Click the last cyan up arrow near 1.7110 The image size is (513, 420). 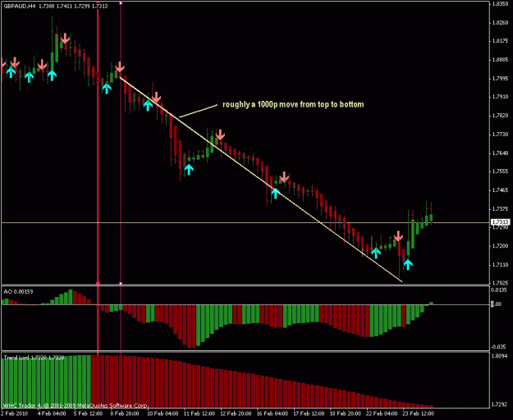pos(408,264)
